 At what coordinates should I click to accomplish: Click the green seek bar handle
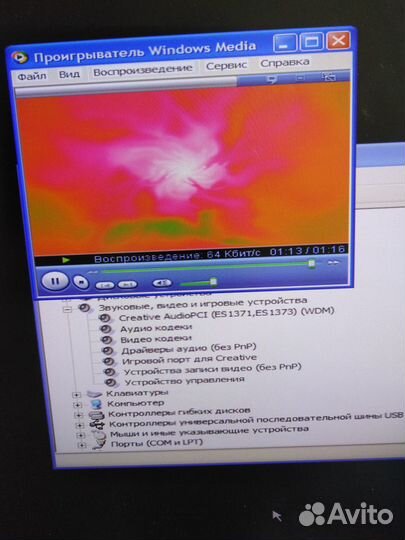point(311,263)
